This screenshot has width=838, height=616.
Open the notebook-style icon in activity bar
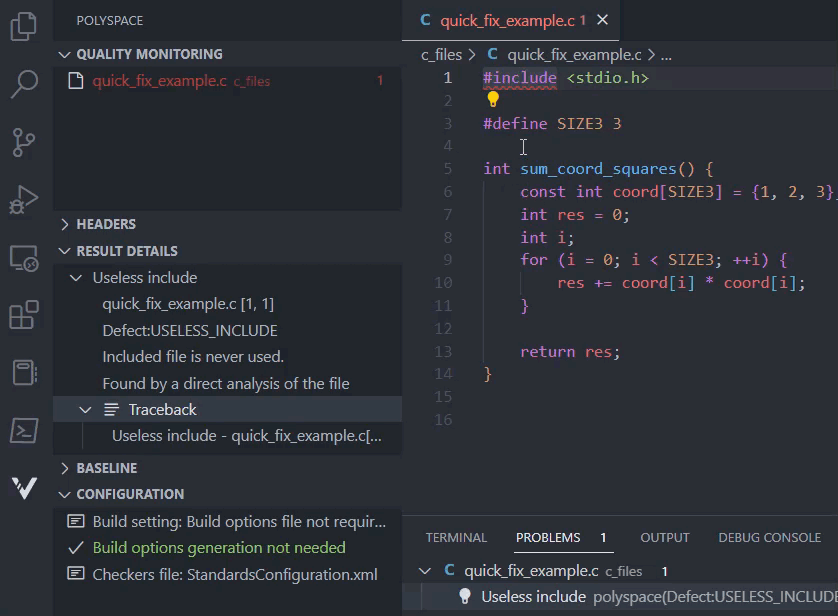coord(24,372)
